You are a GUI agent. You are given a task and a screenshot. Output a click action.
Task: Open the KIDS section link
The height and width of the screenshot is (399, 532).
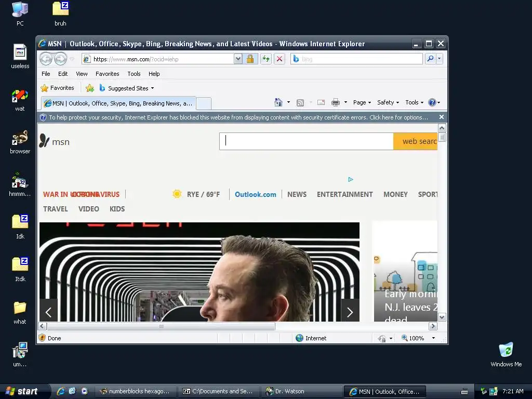click(x=117, y=209)
